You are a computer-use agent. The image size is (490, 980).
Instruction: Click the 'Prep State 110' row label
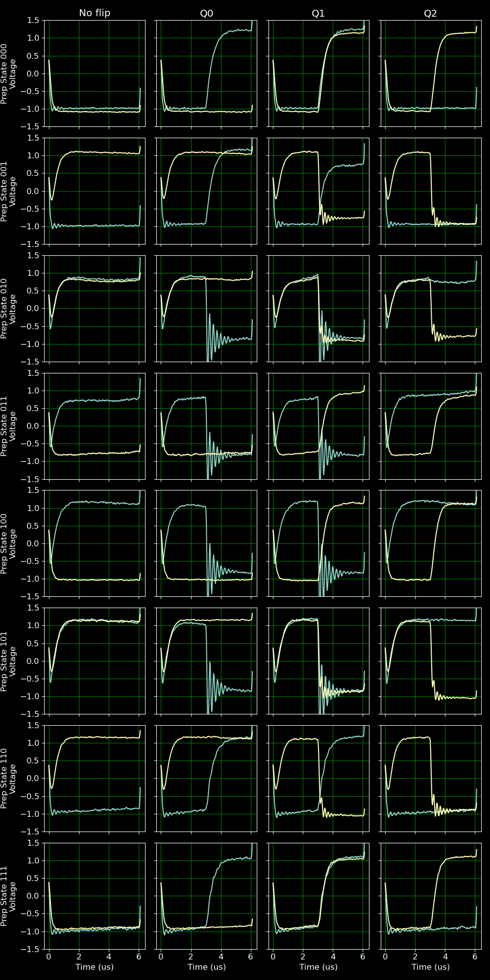click(x=4, y=779)
